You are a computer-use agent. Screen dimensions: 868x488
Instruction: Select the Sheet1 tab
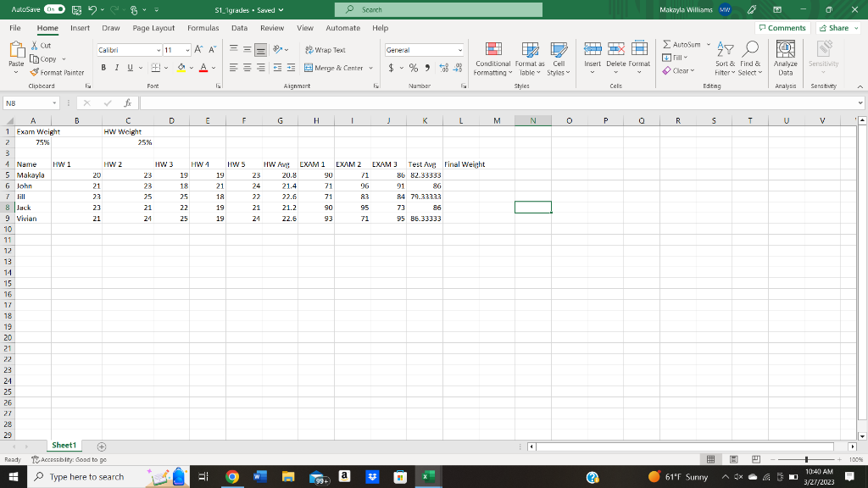pos(63,444)
